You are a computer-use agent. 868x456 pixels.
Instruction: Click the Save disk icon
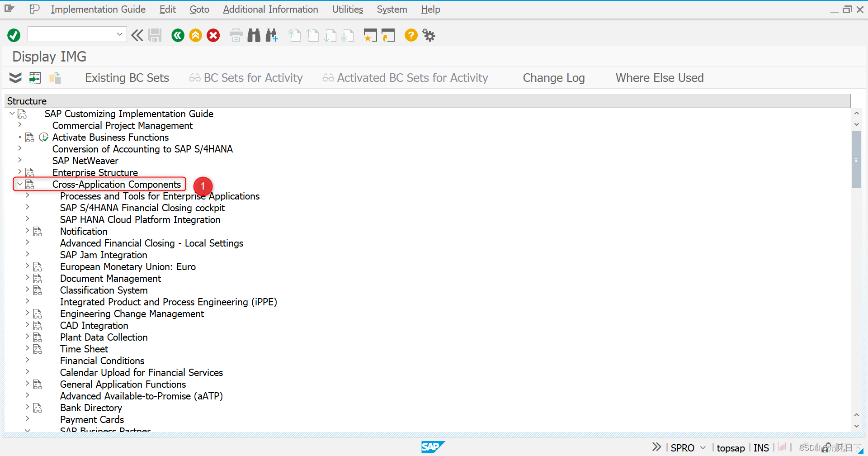[x=155, y=35]
